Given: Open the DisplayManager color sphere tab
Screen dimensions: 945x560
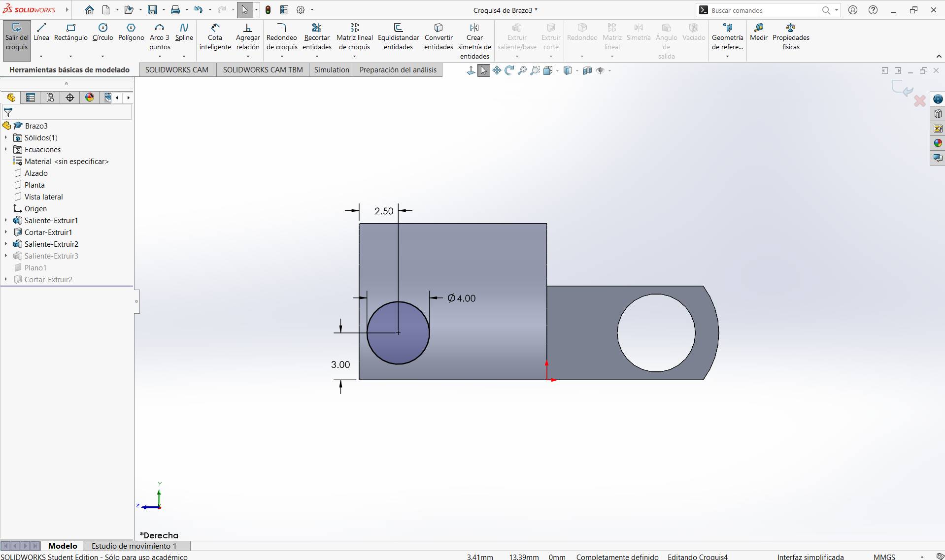Looking at the screenshot, I should click(x=90, y=98).
